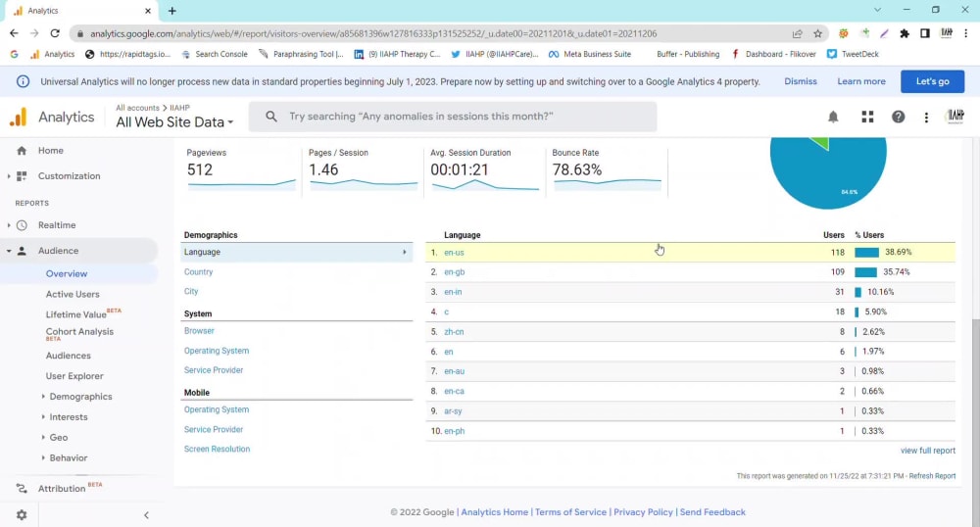Image resolution: width=980 pixels, height=527 pixels.
Task: Click the Google Analytics logo
Action: click(x=18, y=117)
